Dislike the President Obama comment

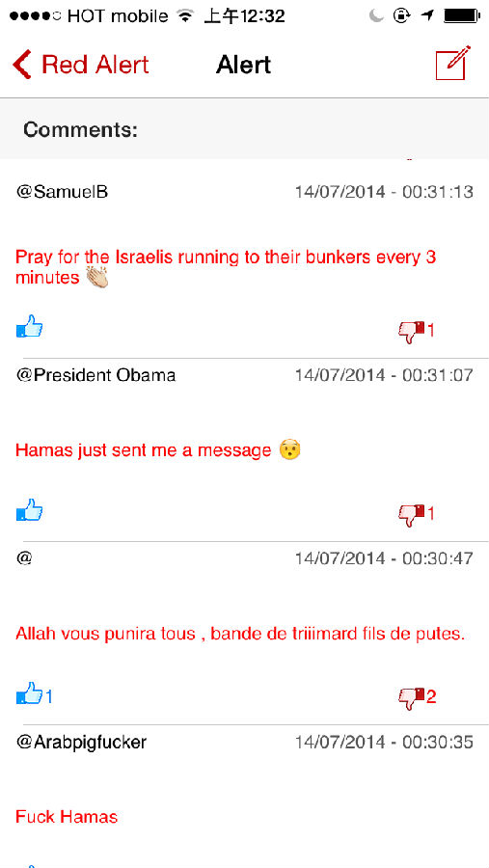click(x=412, y=515)
